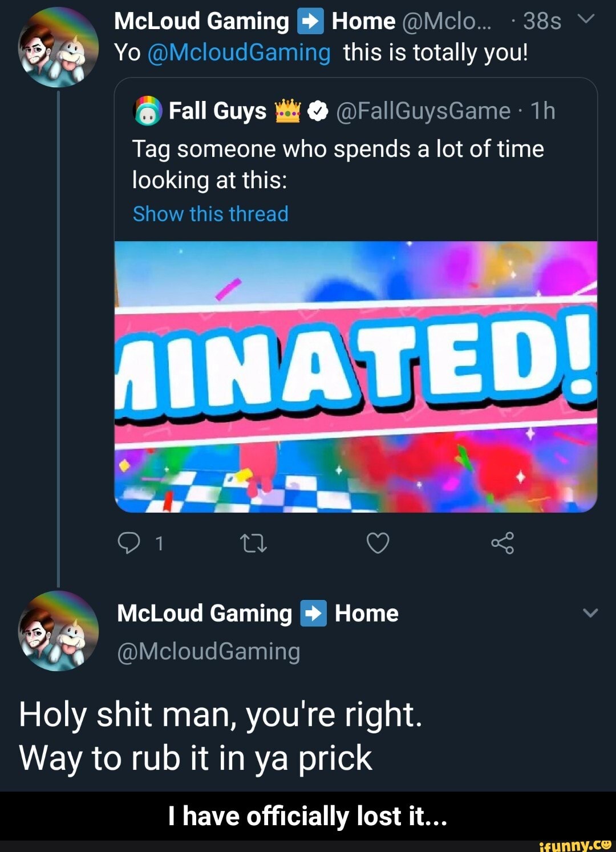The image size is (616, 852).
Task: Open the @FallGuysGame handle
Action: (423, 111)
